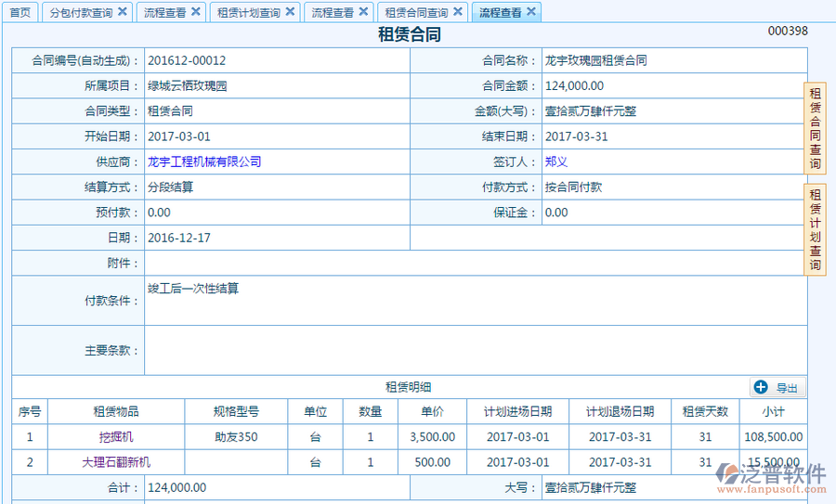The image size is (836, 504).
Task: Close the top 租赁计划查询 tab
Action: (x=290, y=12)
